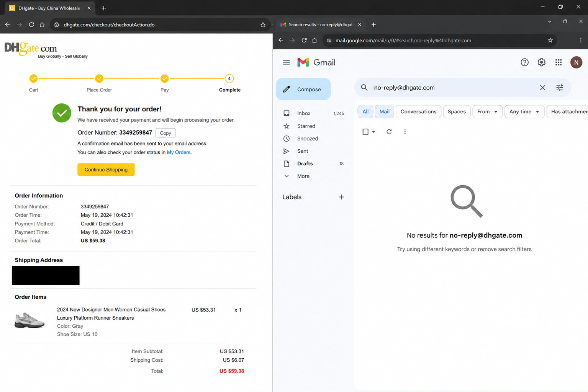Viewport: 588px width, 392px height.
Task: Open Google apps grid
Action: (x=559, y=62)
